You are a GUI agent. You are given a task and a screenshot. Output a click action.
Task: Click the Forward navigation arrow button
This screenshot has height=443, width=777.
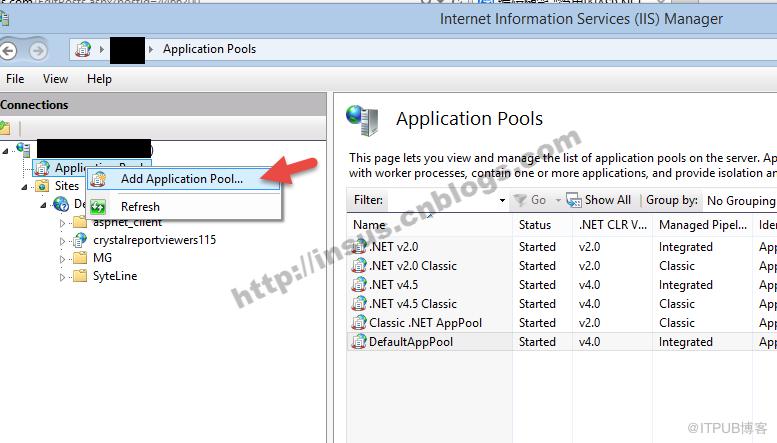coord(38,51)
